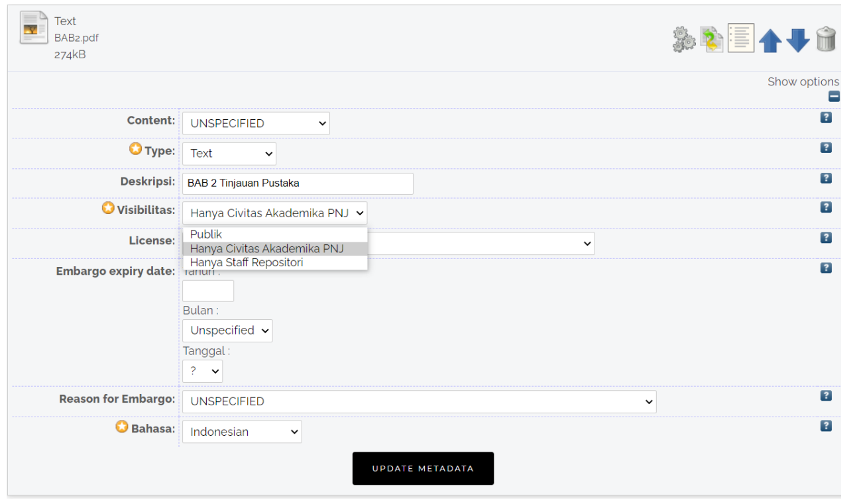Open the file metadata list icon
The width and height of the screenshot is (847, 504).
[740, 38]
